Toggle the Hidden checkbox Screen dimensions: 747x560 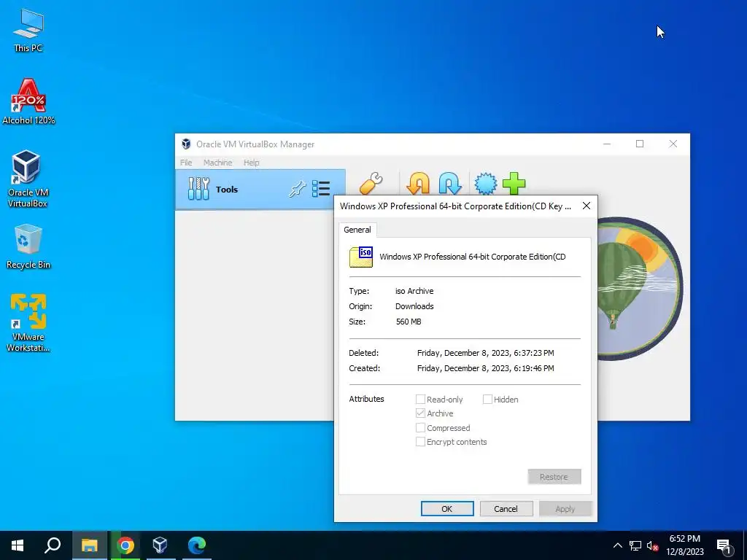pyautogui.click(x=487, y=399)
